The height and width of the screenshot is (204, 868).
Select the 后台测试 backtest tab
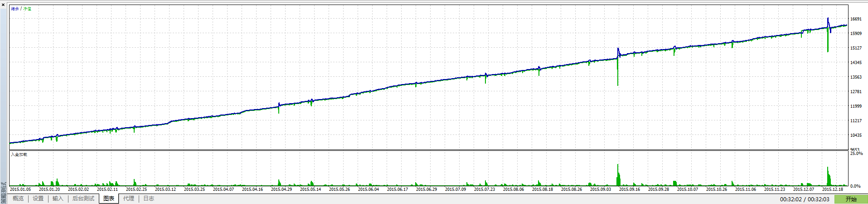coord(83,199)
